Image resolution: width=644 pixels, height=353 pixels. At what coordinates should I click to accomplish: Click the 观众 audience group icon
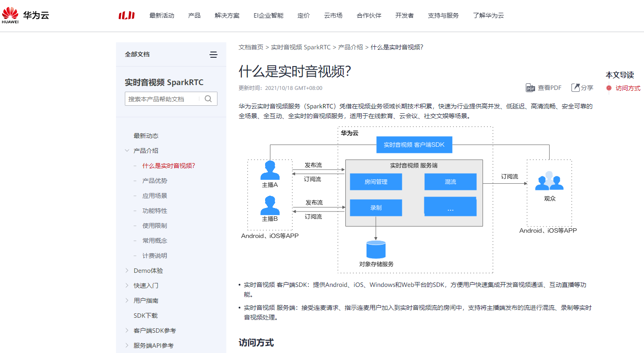(x=549, y=181)
